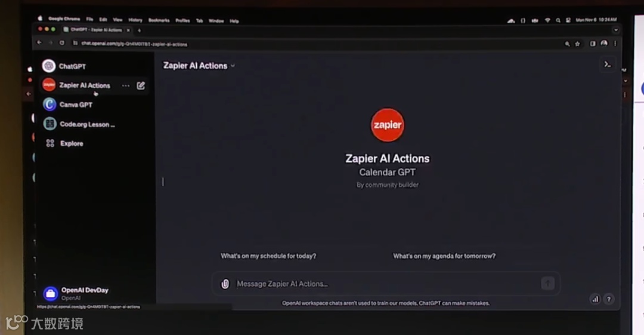Open the History menu
Viewport: 644px width, 335px height.
pos(135,20)
